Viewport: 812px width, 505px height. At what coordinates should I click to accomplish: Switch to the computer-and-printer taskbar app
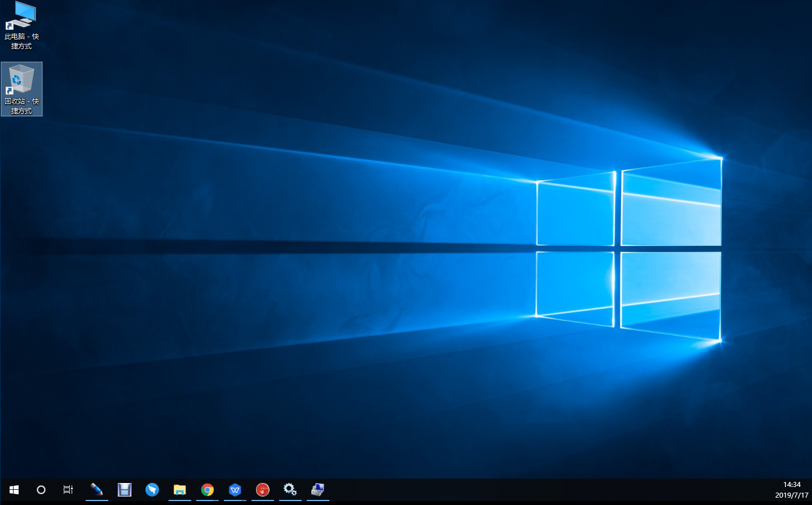click(x=317, y=489)
